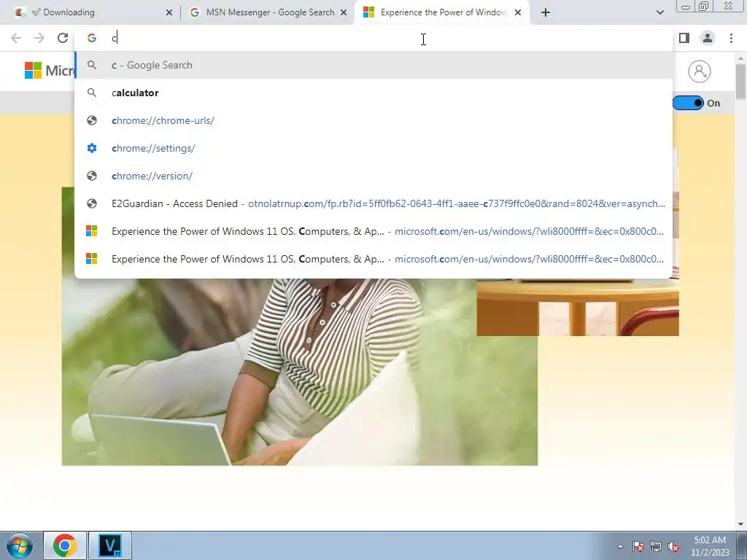Click the scrollbar down arrow
The height and width of the screenshot is (560, 747).
pyautogui.click(x=741, y=524)
